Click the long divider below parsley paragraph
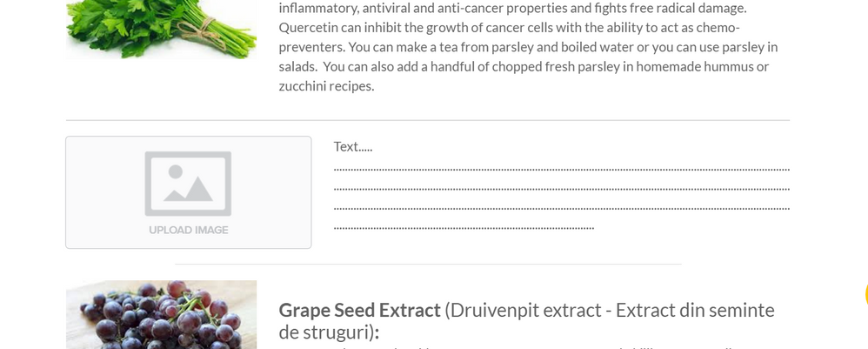Viewport: 868px width, 349px height. [x=428, y=120]
